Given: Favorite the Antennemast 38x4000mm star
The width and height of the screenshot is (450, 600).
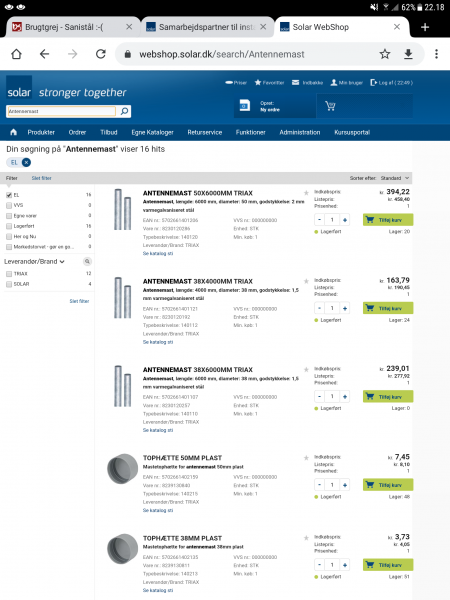Looking at the screenshot, I should (x=306, y=281).
